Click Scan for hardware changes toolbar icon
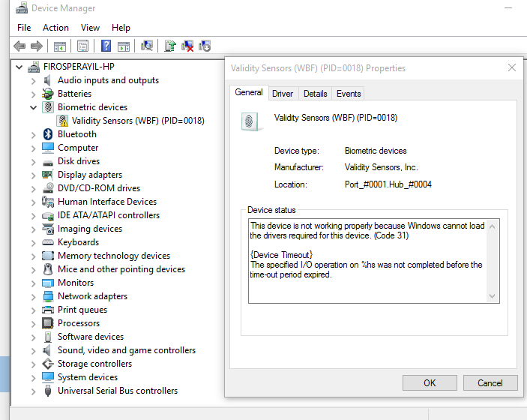The width and height of the screenshot is (527, 420). pyautogui.click(x=146, y=46)
